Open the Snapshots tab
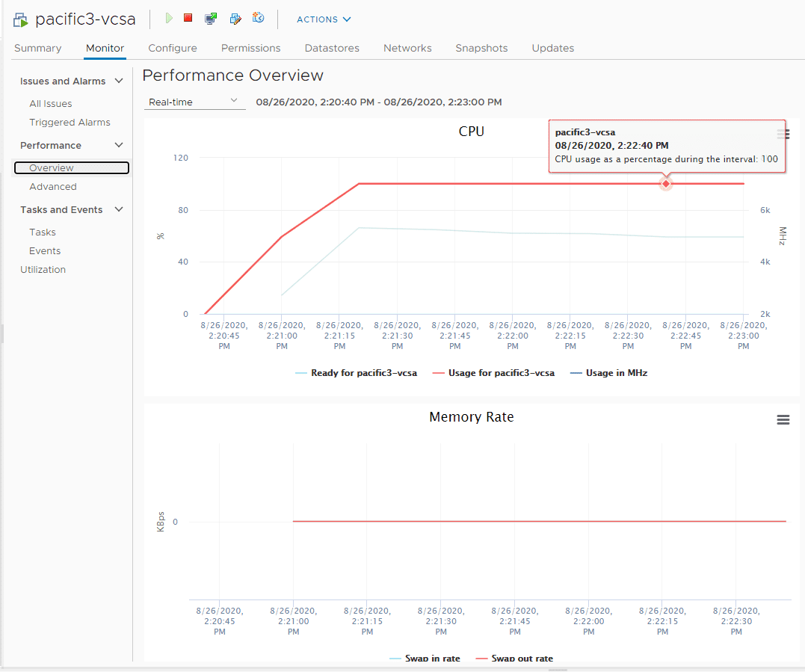The width and height of the screenshot is (805, 672). coord(481,48)
